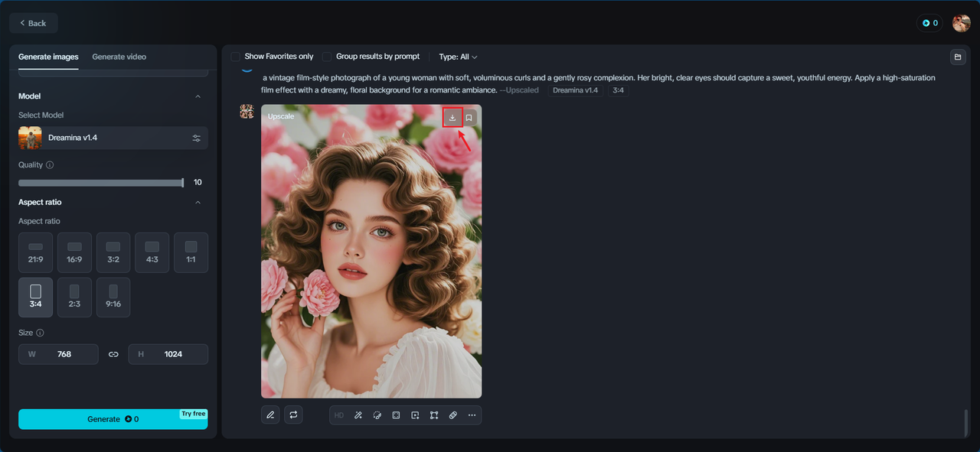Click the credits counter badge
The width and height of the screenshot is (980, 452).
coord(929,23)
